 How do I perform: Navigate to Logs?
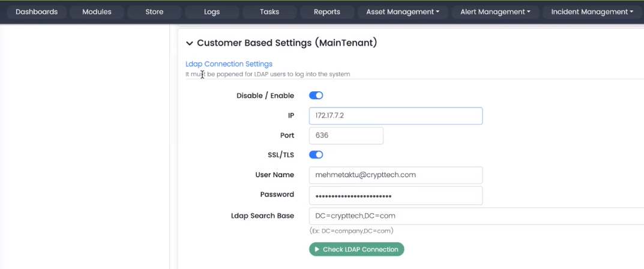click(211, 12)
